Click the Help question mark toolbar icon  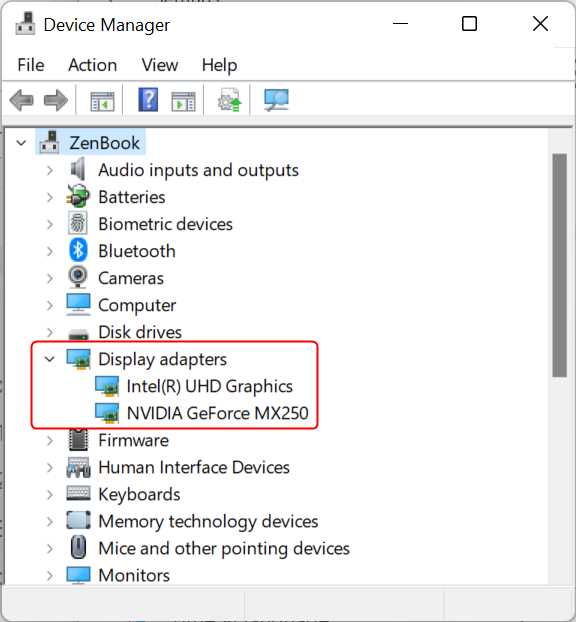click(148, 100)
